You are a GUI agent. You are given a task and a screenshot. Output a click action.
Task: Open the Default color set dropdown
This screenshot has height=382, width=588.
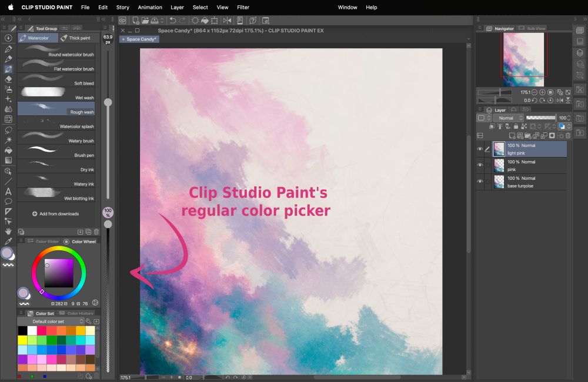(51, 321)
